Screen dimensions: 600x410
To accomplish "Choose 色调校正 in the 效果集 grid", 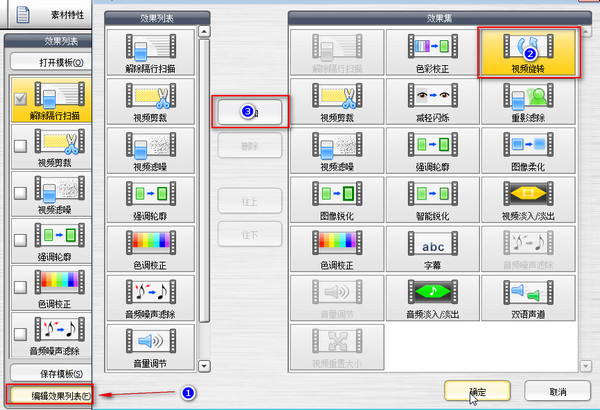I will click(337, 249).
